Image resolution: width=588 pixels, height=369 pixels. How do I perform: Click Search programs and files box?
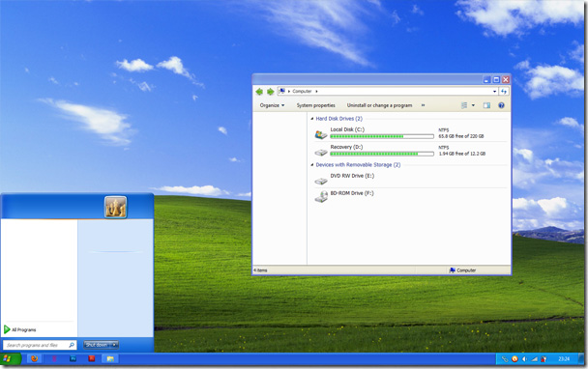pyautogui.click(x=40, y=345)
